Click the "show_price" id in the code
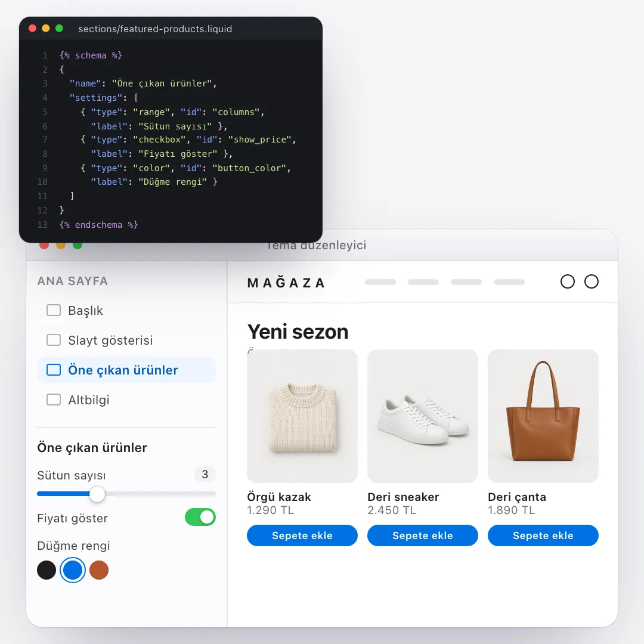 tap(259, 140)
